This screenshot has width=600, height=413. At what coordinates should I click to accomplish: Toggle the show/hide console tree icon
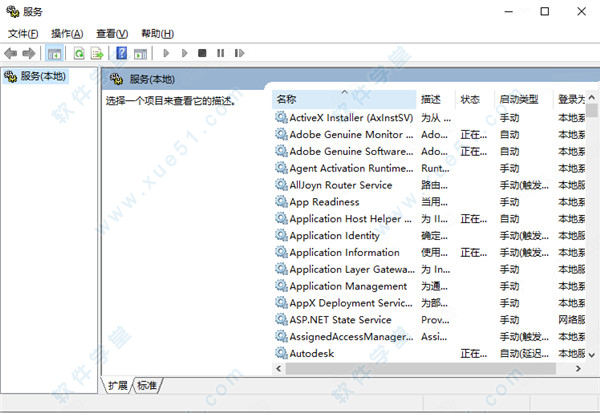[x=54, y=54]
